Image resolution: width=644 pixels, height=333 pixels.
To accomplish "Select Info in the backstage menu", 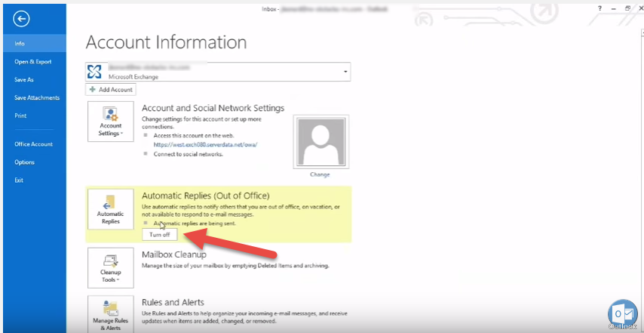I will click(x=35, y=43).
